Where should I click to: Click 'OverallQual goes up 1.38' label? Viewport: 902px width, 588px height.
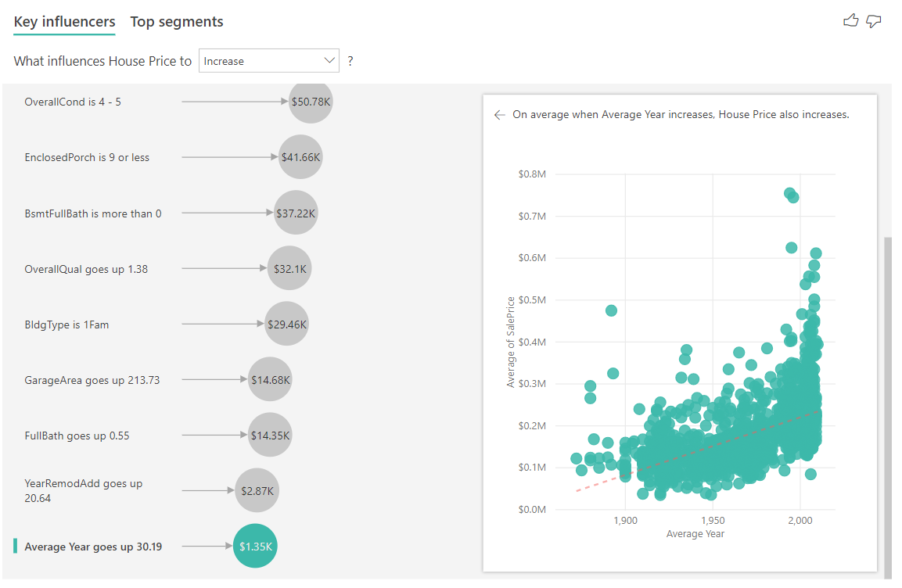click(x=86, y=269)
